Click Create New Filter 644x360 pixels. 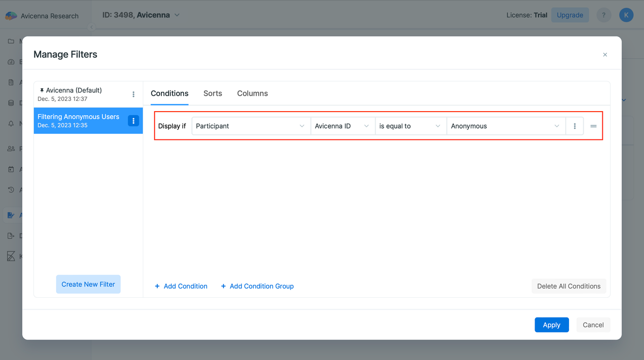(88, 284)
